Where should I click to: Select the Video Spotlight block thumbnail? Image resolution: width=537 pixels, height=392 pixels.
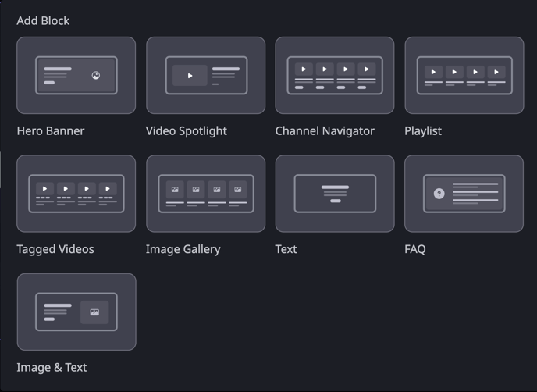coord(205,76)
